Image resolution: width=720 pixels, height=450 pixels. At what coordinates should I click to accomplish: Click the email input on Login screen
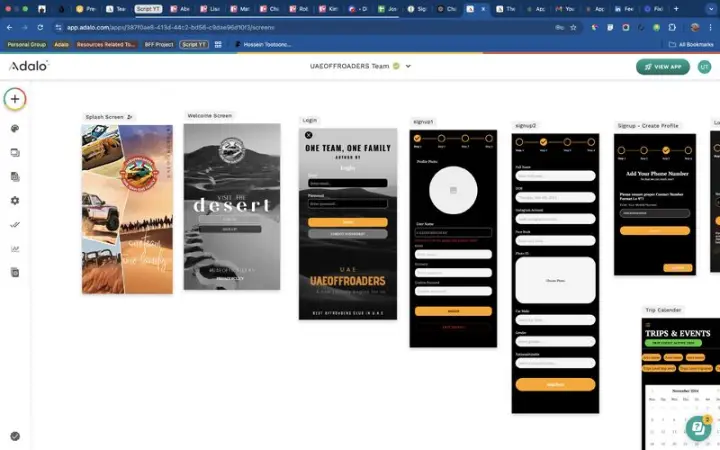pyautogui.click(x=348, y=183)
